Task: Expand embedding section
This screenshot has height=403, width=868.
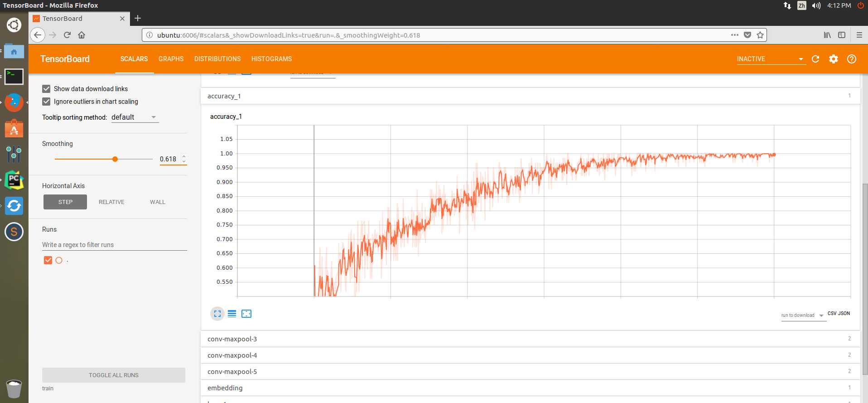Action: click(530, 388)
